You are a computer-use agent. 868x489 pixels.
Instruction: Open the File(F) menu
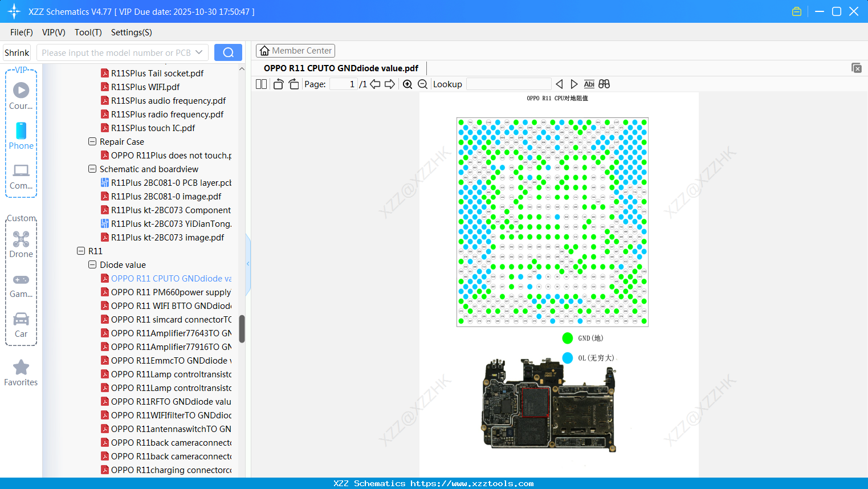click(22, 32)
